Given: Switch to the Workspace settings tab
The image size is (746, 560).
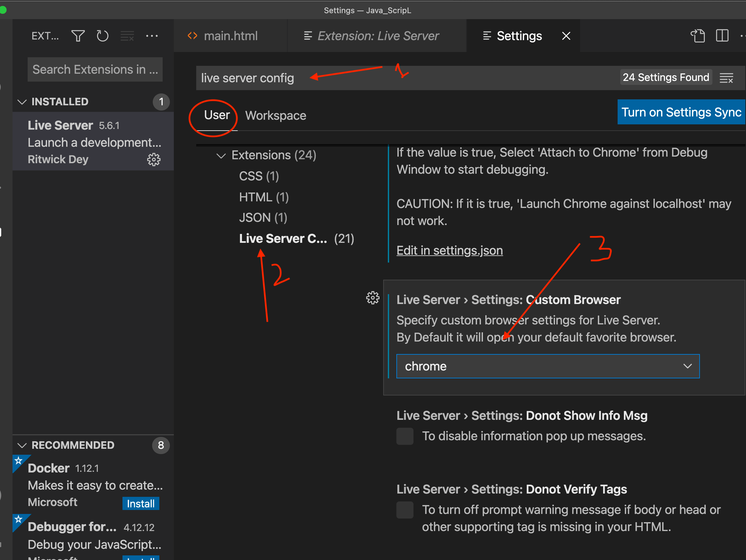Looking at the screenshot, I should [x=276, y=115].
